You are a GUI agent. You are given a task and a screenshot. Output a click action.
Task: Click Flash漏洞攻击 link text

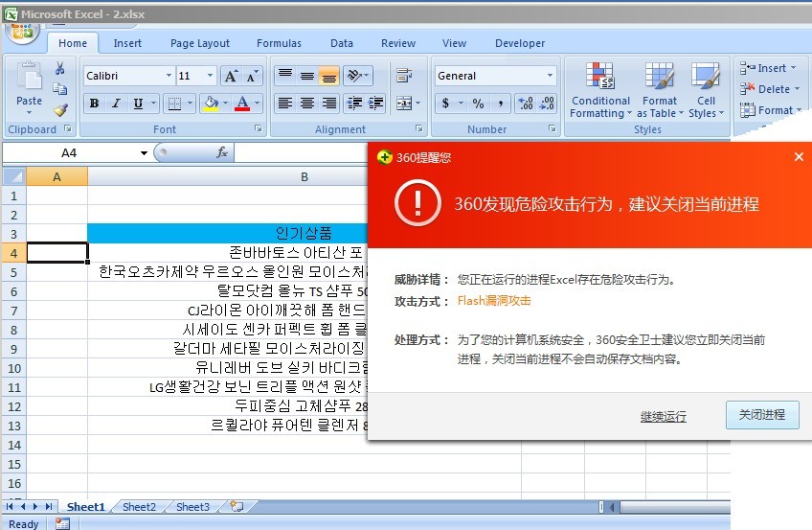coord(494,301)
